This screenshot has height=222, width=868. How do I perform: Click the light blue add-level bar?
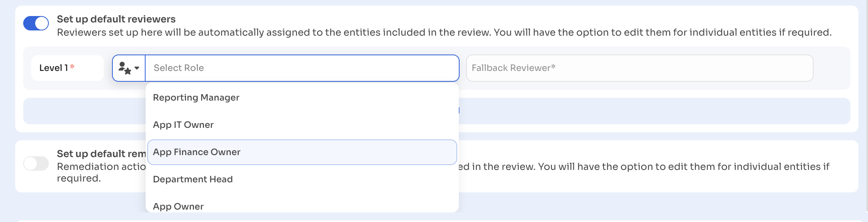640,111
